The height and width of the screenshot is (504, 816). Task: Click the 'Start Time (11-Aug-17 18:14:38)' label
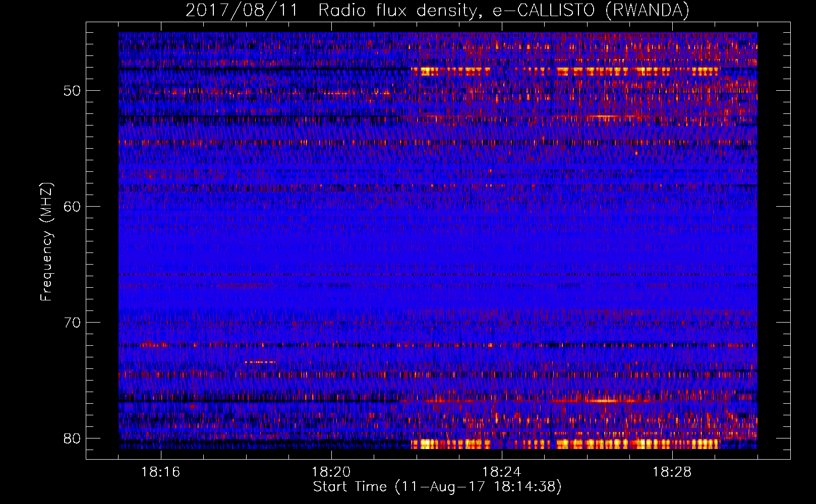pos(437,487)
